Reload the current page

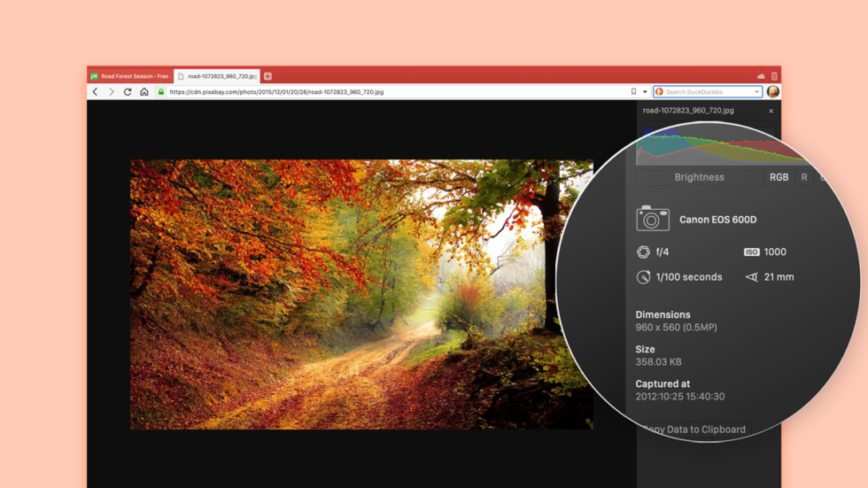pyautogui.click(x=128, y=92)
